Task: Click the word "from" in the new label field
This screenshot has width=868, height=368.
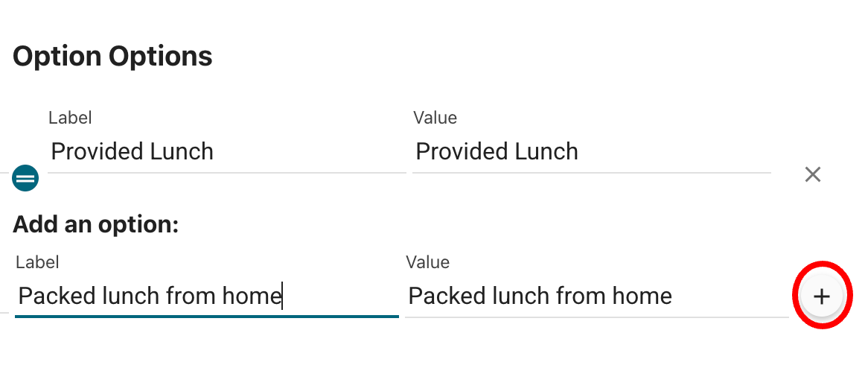Action: click(x=191, y=296)
